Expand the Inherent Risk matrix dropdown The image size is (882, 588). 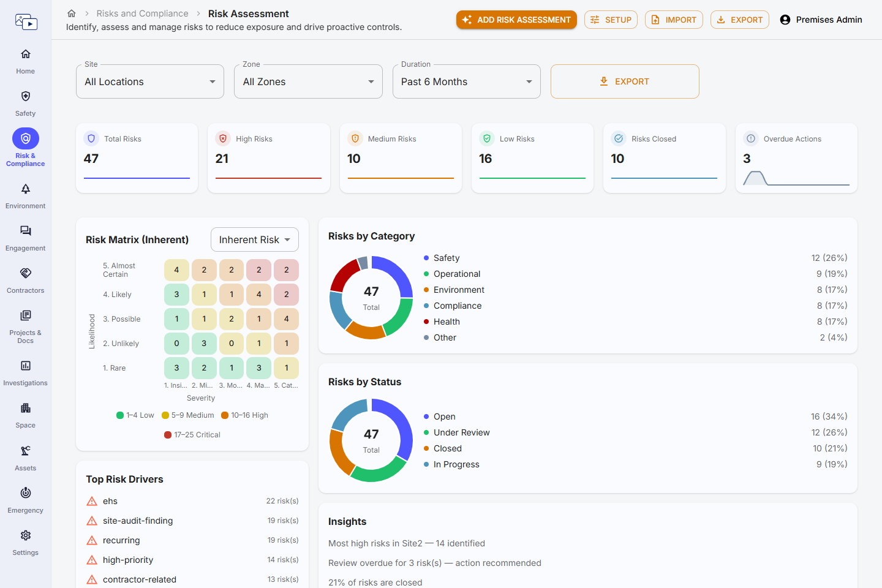coord(255,239)
